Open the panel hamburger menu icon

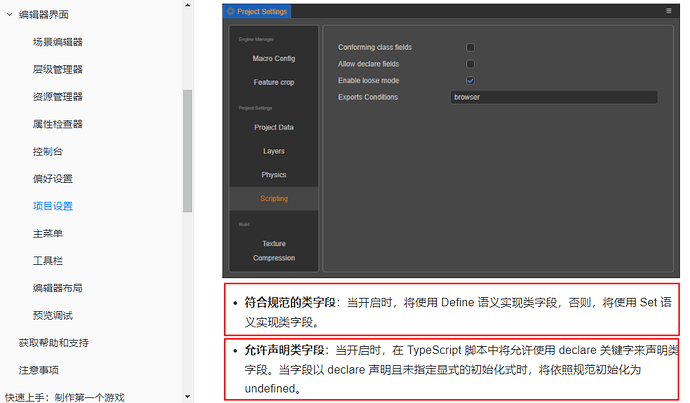point(669,11)
